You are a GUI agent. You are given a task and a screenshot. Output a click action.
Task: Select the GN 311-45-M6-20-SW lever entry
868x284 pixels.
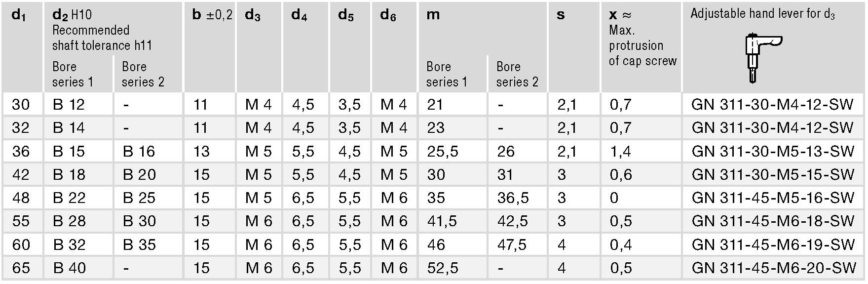pyautogui.click(x=773, y=268)
